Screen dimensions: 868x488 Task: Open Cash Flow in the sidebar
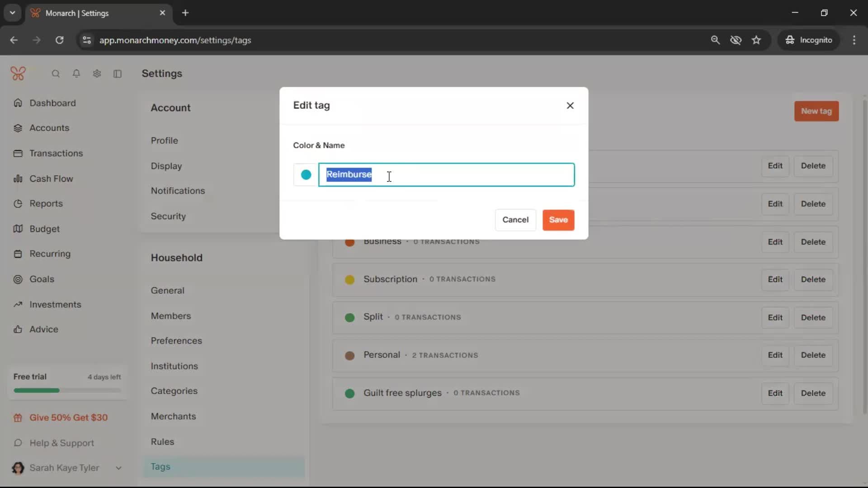[51, 178]
